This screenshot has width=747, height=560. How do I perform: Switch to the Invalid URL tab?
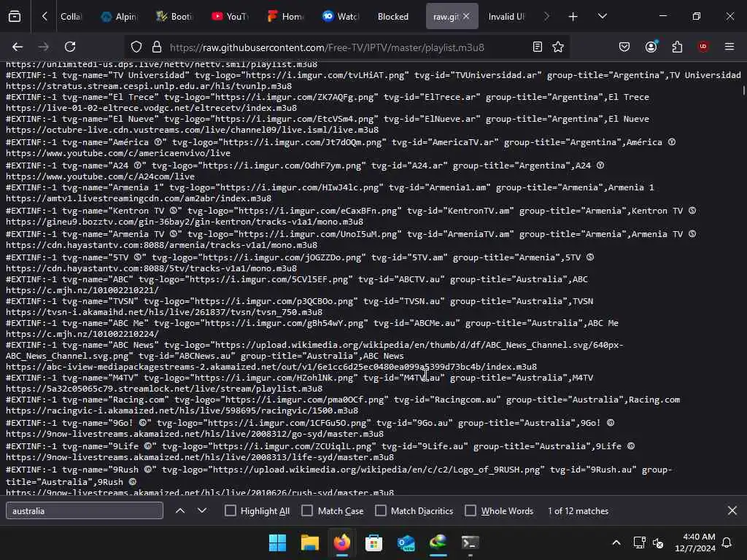[506, 17]
